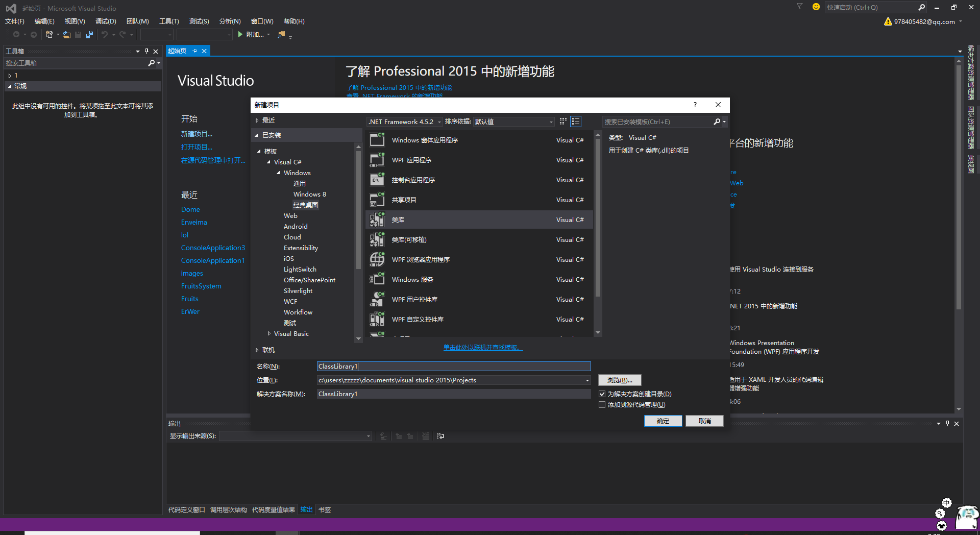Screen dimensions: 980x535
Task: Expand the Visual Basic tree node
Action: pyautogui.click(x=269, y=333)
